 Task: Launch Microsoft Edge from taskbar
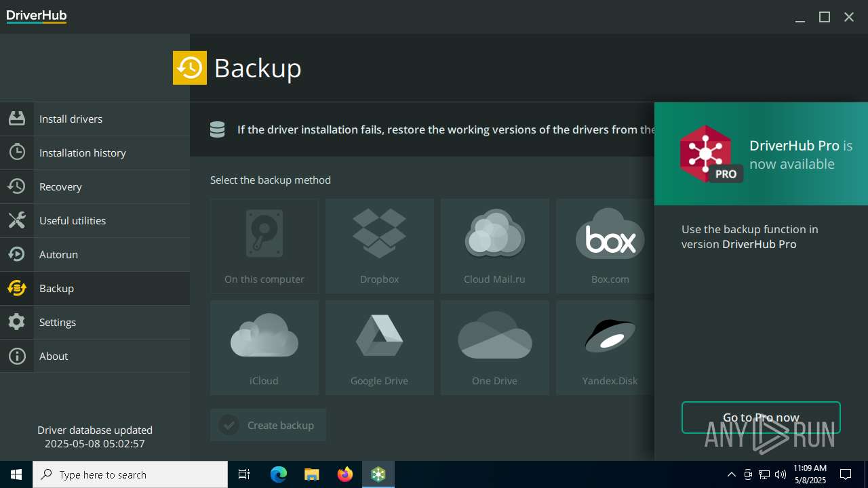tap(279, 474)
